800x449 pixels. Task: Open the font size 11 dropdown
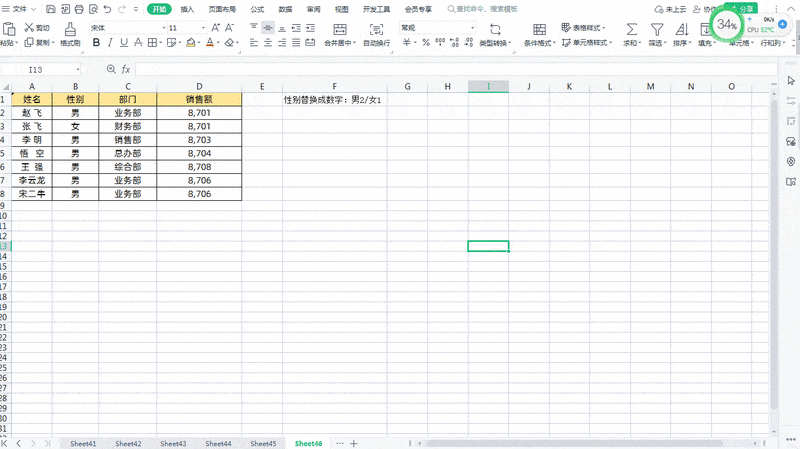(203, 28)
